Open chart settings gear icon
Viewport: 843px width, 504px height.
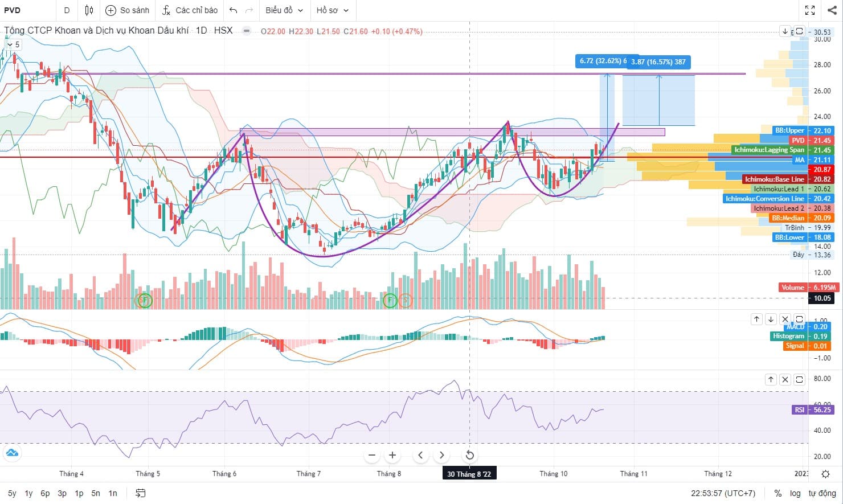(825, 474)
